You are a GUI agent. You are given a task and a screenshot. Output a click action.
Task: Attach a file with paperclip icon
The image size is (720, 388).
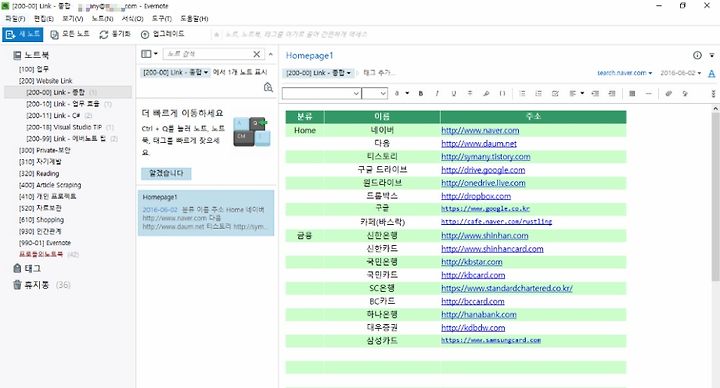tap(668, 93)
